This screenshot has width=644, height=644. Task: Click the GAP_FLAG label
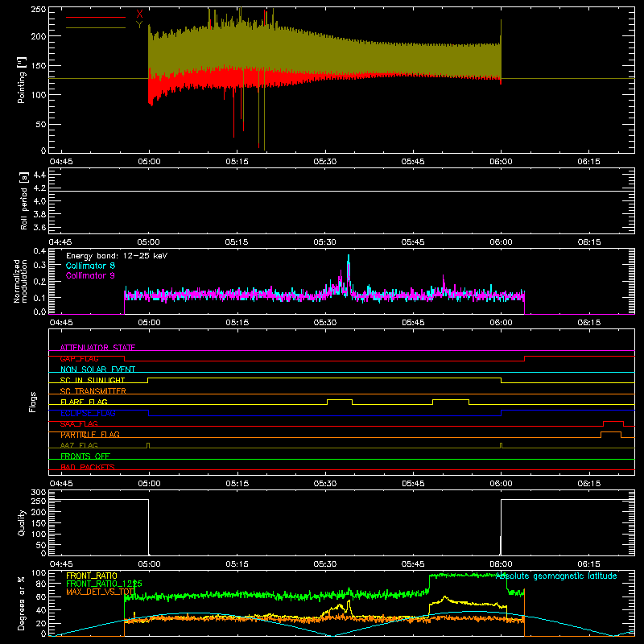[x=79, y=358]
